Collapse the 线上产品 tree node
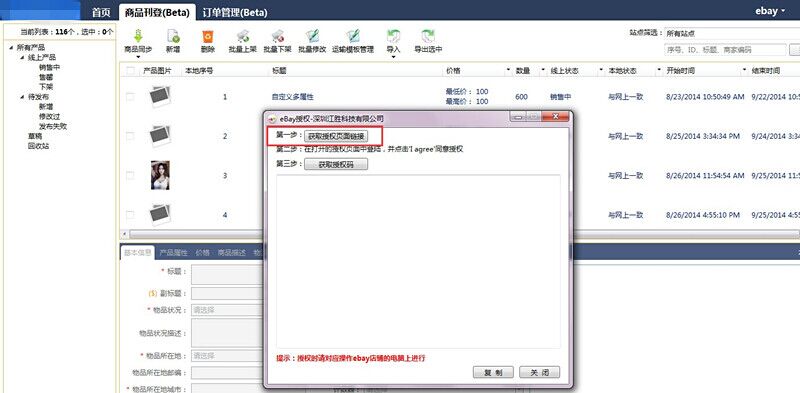 pos(22,57)
